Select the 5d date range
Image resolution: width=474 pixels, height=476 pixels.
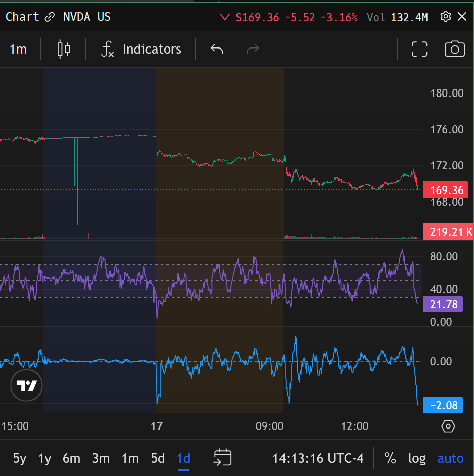click(x=158, y=458)
